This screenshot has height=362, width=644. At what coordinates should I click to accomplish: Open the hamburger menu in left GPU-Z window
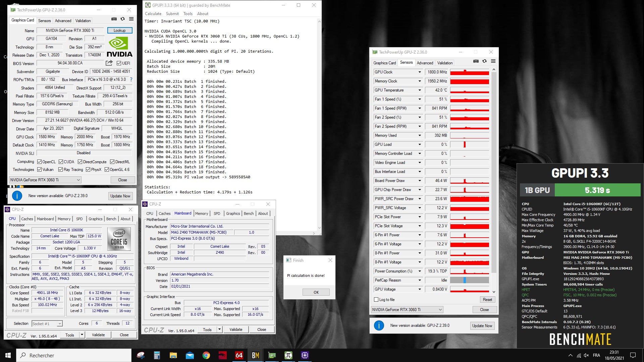pos(131,19)
